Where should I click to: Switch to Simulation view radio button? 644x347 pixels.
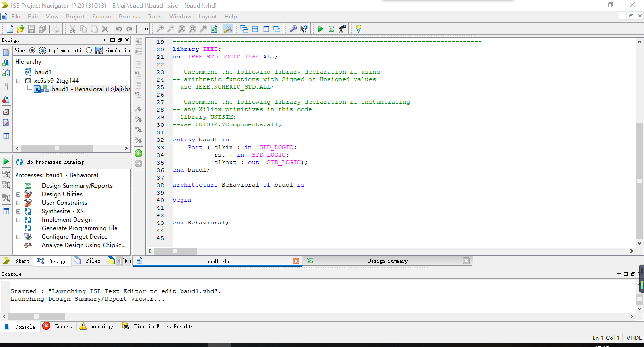[x=90, y=50]
